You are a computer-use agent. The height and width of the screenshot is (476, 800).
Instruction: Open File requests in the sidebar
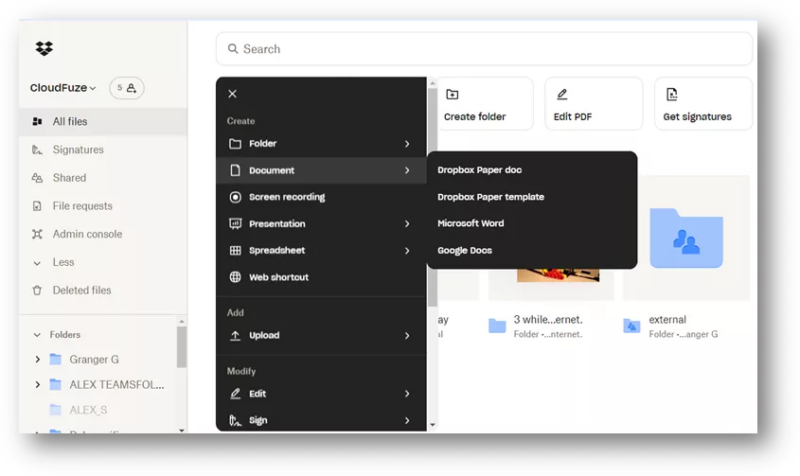(x=103, y=206)
